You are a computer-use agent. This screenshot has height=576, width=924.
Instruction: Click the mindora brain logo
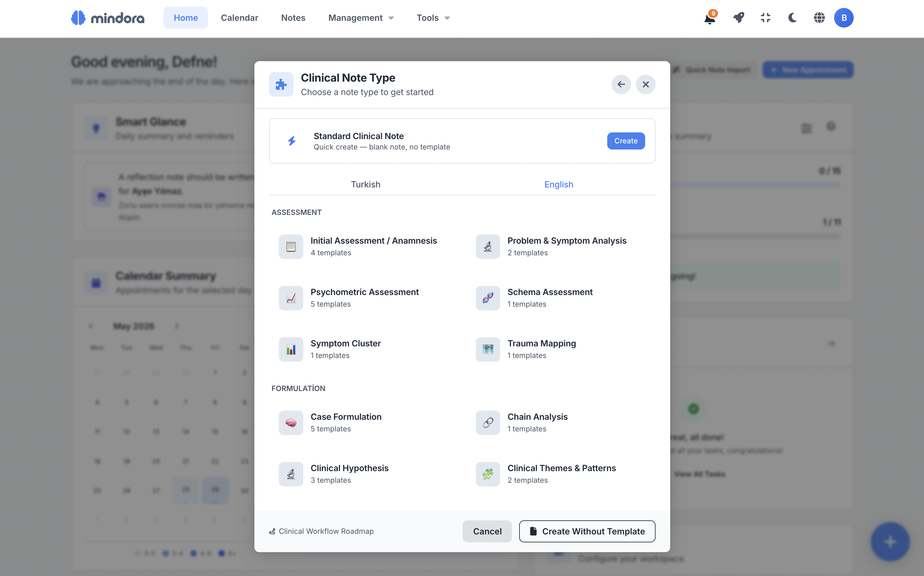point(78,18)
